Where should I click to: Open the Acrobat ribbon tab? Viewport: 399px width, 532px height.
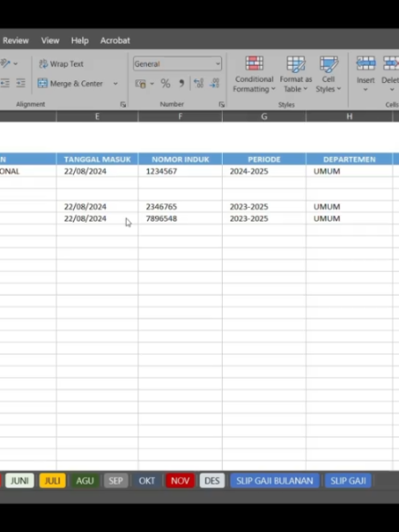tap(115, 40)
